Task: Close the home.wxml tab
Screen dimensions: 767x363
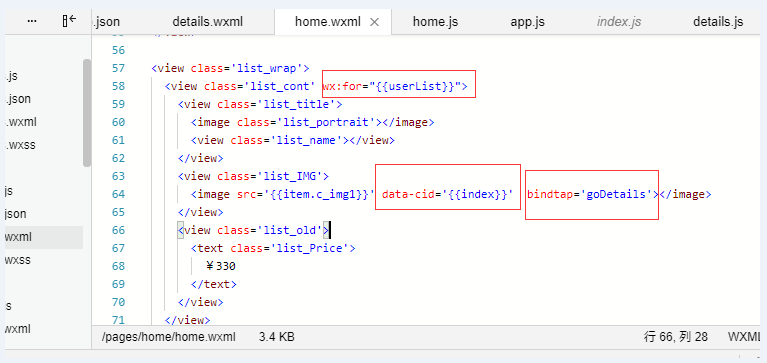Action: (x=374, y=22)
